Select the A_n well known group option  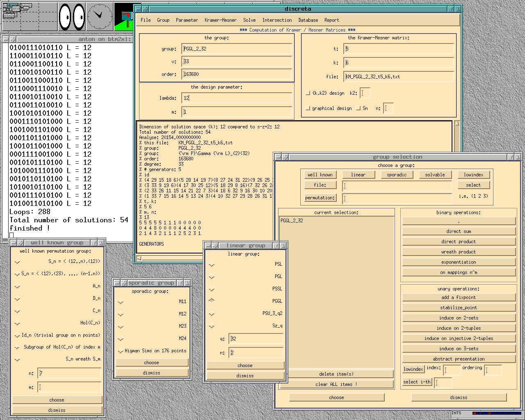coord(17,286)
